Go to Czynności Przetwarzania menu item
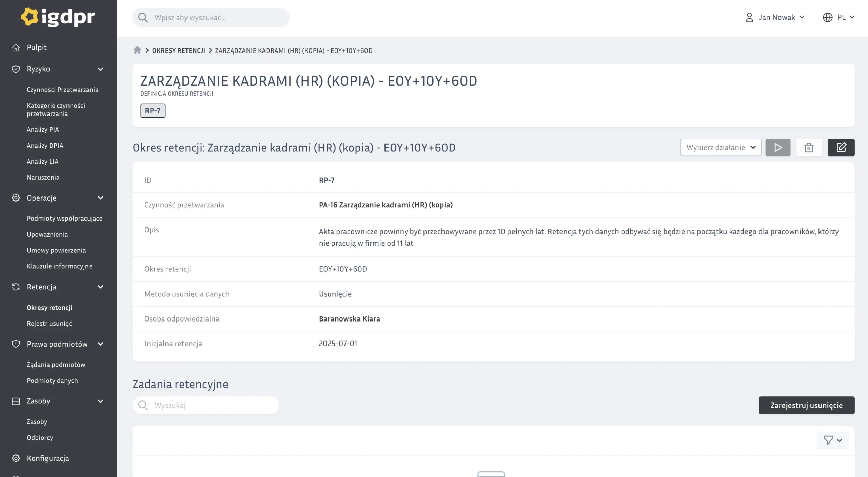Viewport: 868px width, 477px height. [62, 90]
